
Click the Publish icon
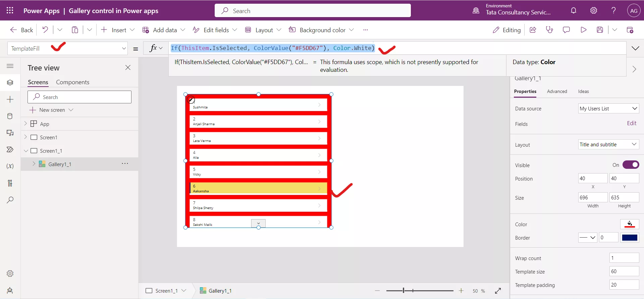pos(630,30)
